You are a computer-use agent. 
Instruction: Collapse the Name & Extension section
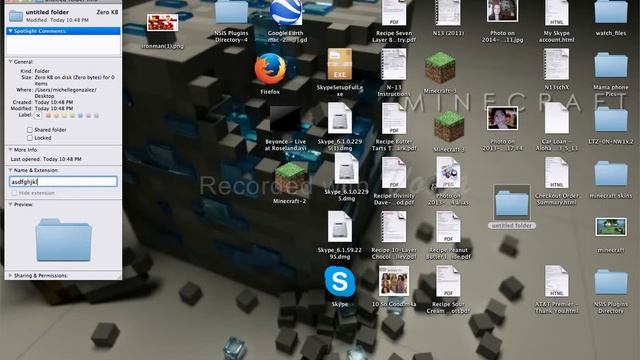(10, 170)
